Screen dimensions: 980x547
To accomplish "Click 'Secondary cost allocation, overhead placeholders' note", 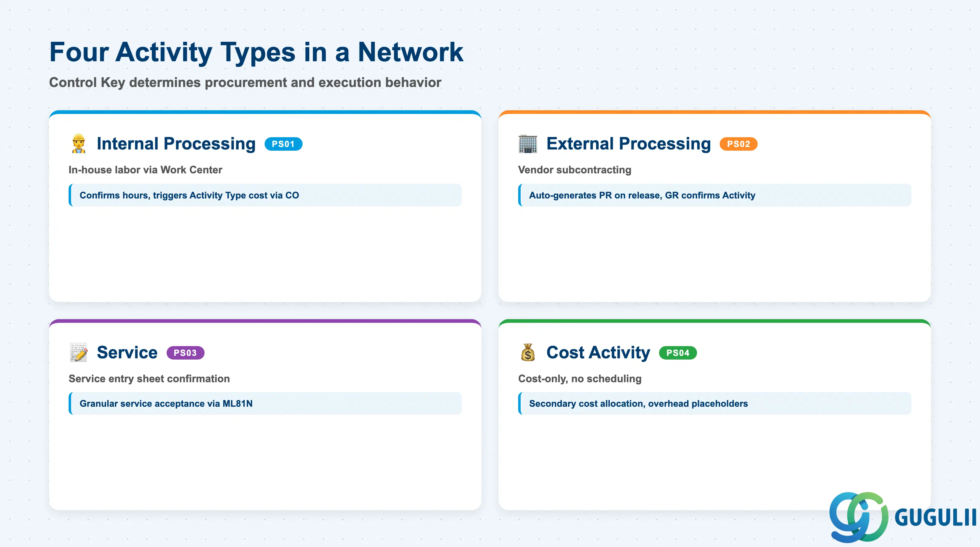I will coord(714,404).
